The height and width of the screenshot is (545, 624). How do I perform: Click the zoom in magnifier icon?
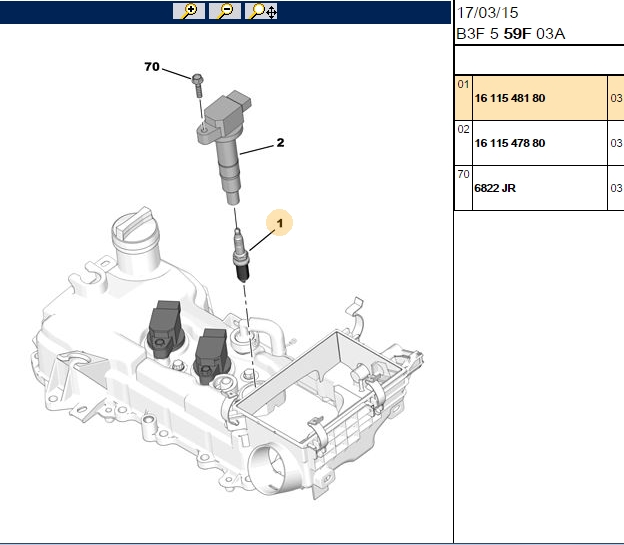[x=189, y=11]
